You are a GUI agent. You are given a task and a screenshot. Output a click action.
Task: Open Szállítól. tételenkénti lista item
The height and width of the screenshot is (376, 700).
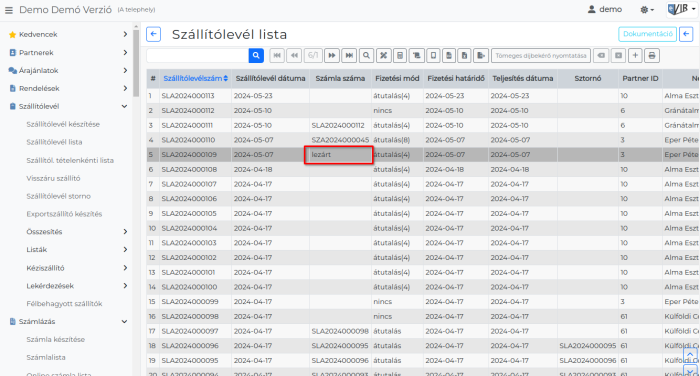70,160
